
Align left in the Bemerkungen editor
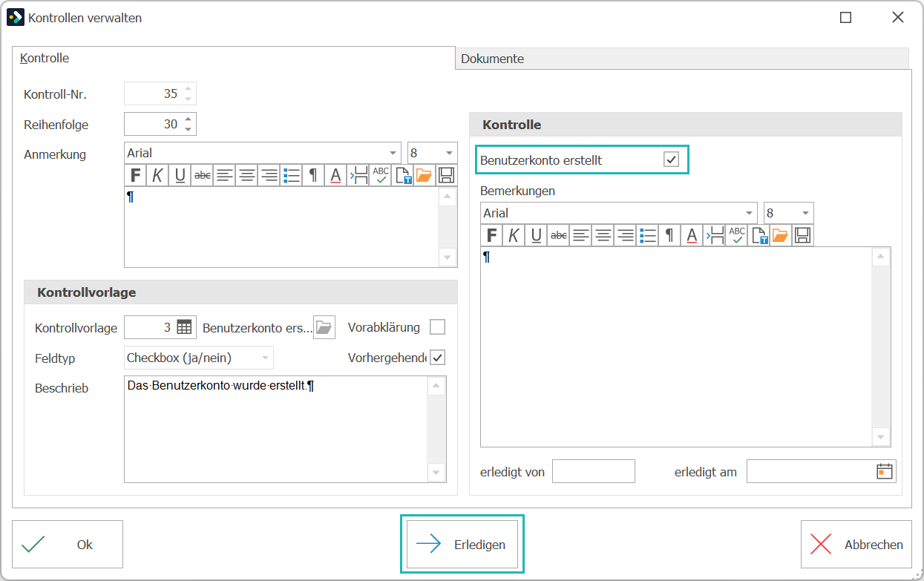[x=580, y=235]
